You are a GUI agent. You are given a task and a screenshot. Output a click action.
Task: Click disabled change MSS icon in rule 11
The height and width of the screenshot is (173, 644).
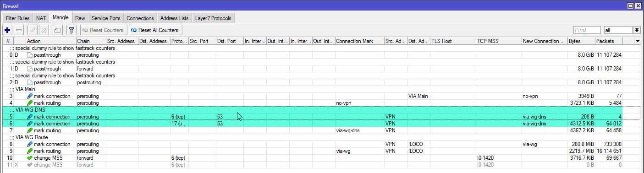pyautogui.click(x=30, y=165)
